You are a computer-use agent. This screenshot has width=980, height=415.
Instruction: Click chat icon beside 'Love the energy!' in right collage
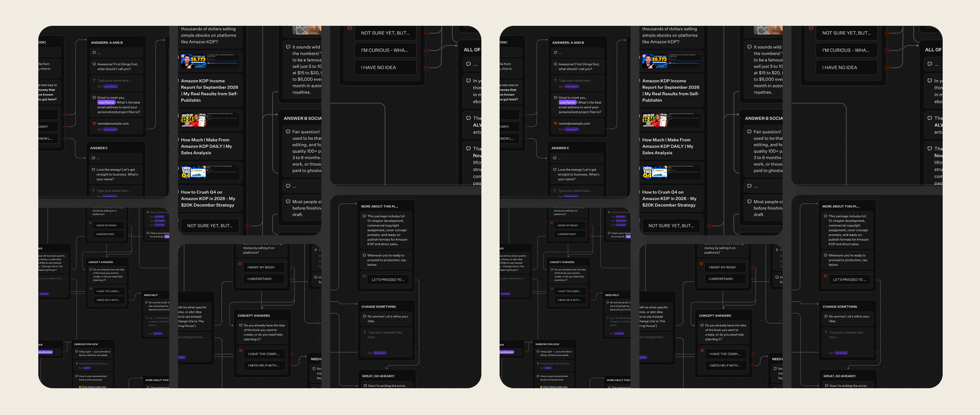point(555,169)
